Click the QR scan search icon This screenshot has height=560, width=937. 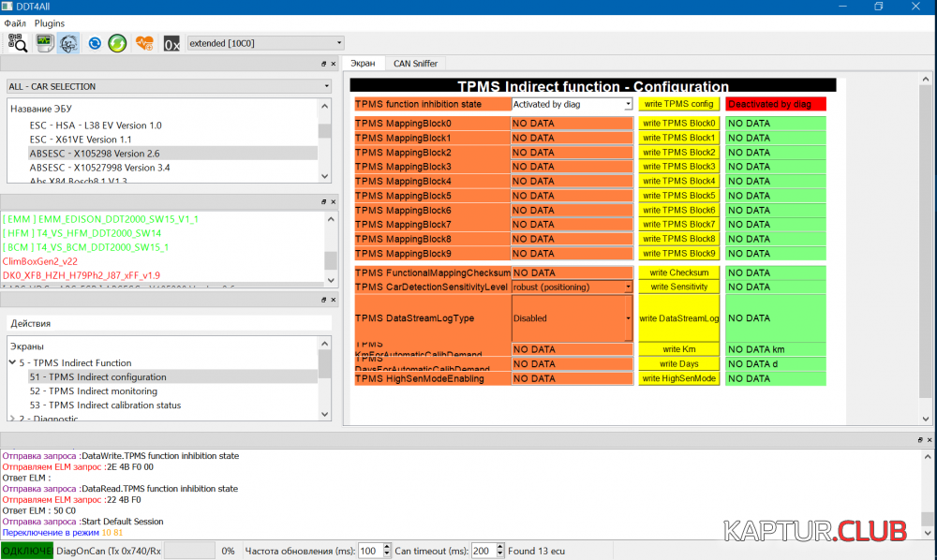18,42
